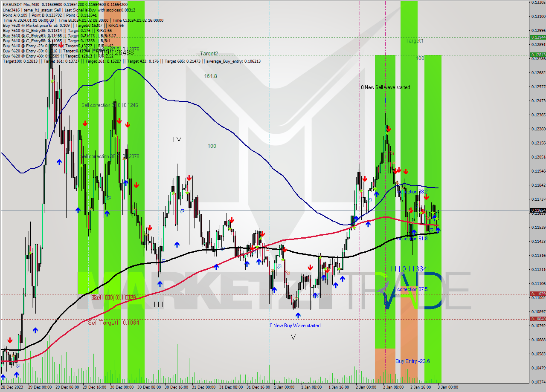Click the 0.12682 price axis label
Screen dimensions: 546x392
pyautogui.click(x=538, y=72)
